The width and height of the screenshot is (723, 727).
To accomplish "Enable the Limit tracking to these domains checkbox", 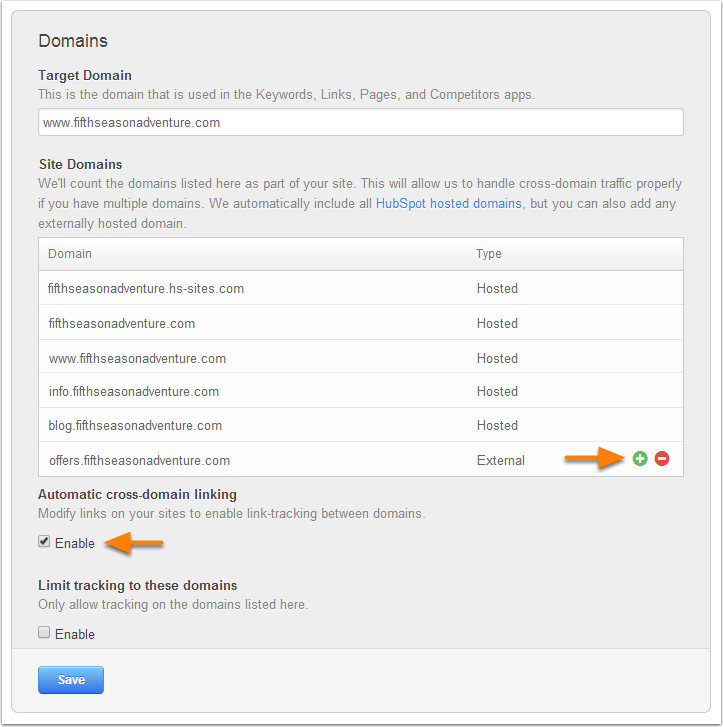I will (x=44, y=632).
